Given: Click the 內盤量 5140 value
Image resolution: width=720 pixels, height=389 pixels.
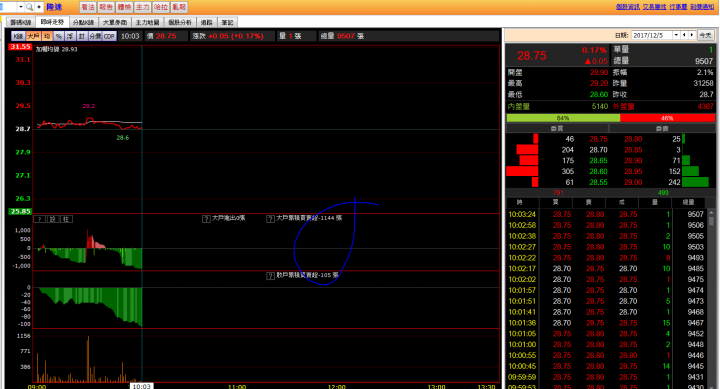Looking at the screenshot, I should tap(600, 107).
